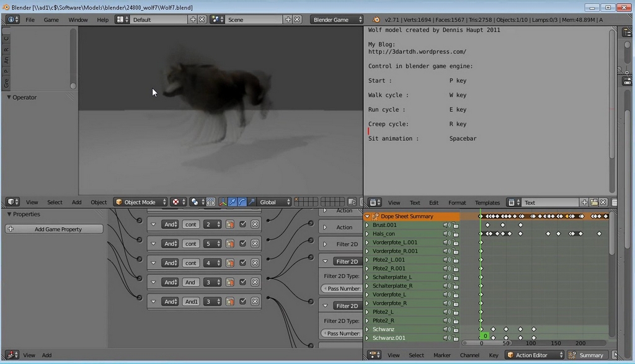635x364 pixels.
Task: Toggle the checkbox on controller cont 5
Action: coord(242,244)
